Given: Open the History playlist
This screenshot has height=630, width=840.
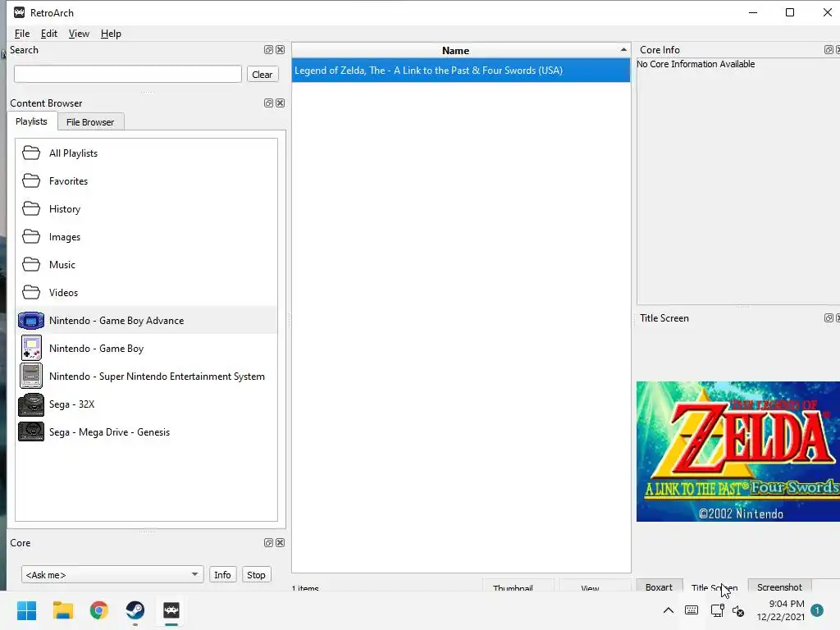Looking at the screenshot, I should click(x=146, y=209).
